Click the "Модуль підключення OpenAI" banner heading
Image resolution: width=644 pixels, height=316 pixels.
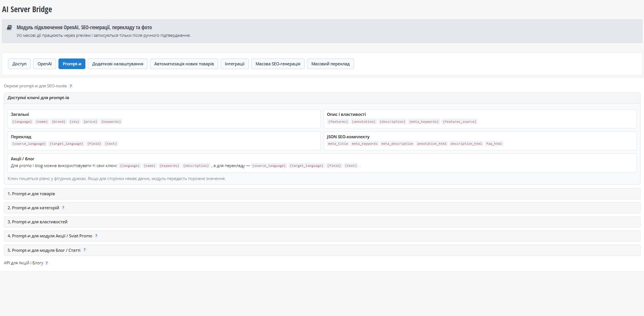(x=84, y=27)
